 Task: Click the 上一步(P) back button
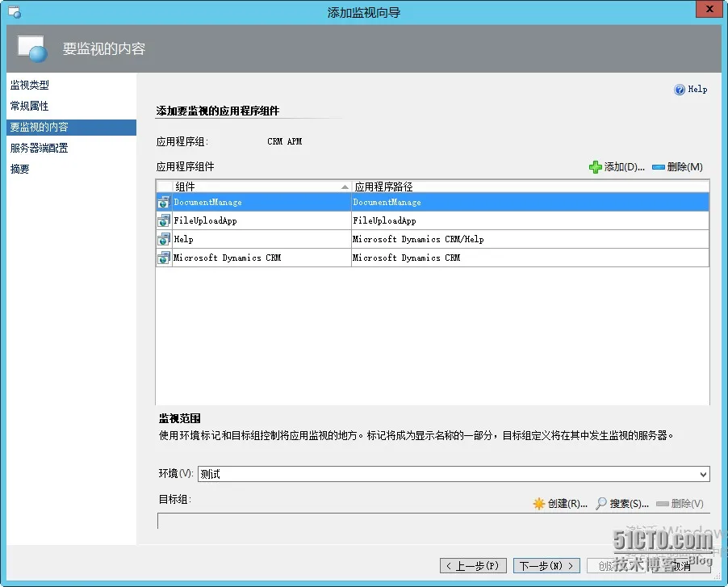coord(473,566)
